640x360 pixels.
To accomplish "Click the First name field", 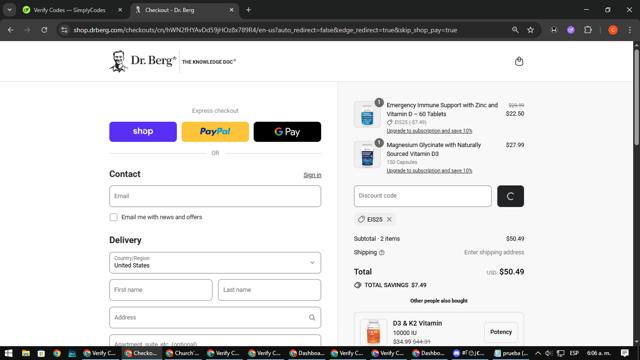I will tap(161, 290).
